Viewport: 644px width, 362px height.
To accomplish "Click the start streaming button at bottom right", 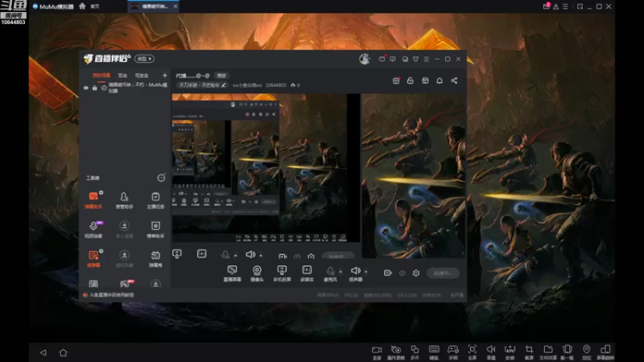I will 444,273.
